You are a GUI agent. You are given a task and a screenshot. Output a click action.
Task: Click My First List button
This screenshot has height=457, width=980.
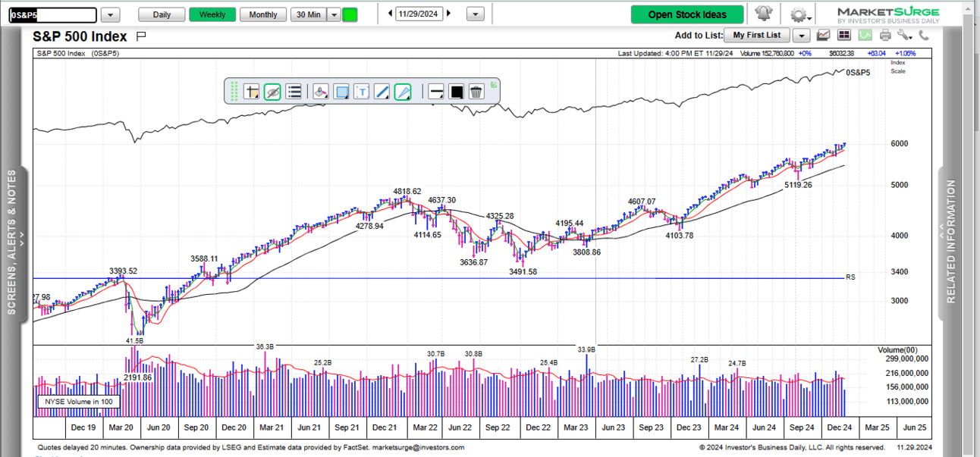click(757, 35)
